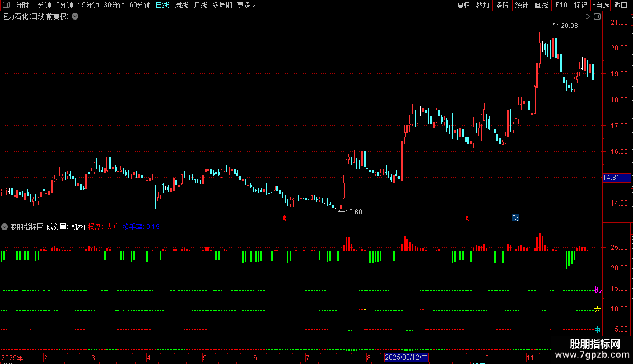The width and height of the screenshot is (633, 364).
Task: Select the 日线 daily chart tab
Action: coord(162,5)
